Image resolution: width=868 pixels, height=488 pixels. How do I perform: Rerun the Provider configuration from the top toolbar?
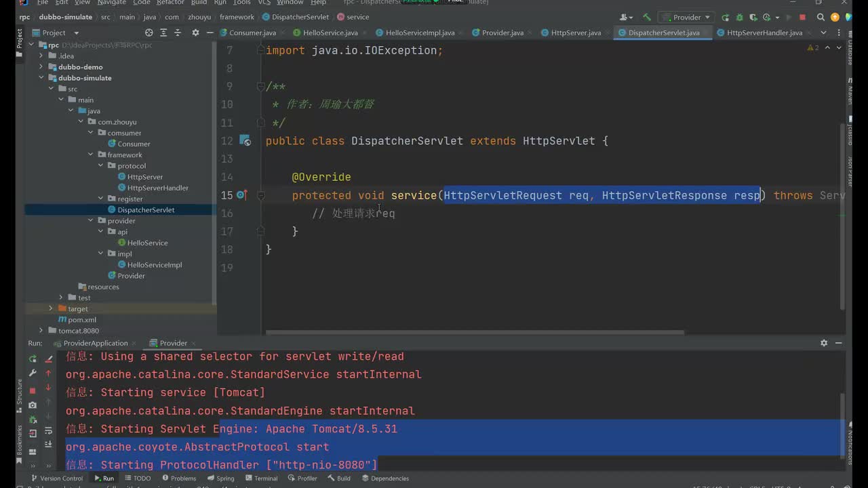[x=726, y=17]
